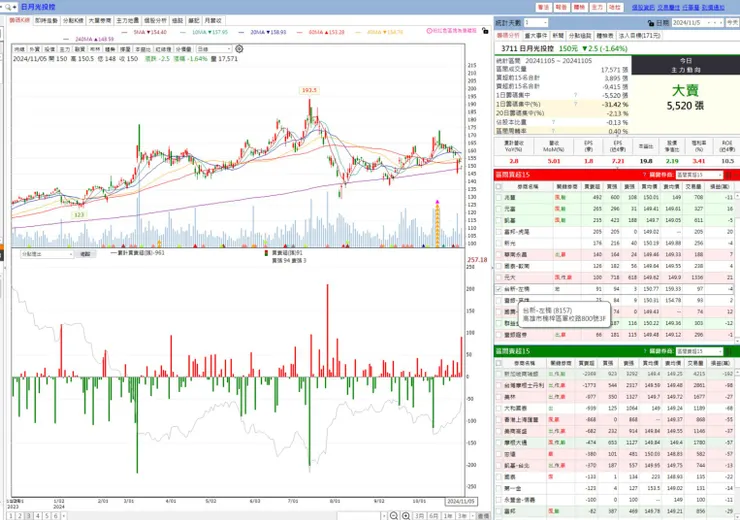Check the 新光 broker row checkbox
This screenshot has width=740, height=520.
point(499,243)
